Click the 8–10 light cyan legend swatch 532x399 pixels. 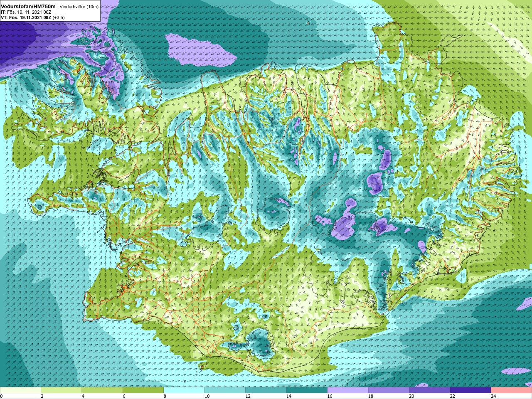(x=184, y=390)
